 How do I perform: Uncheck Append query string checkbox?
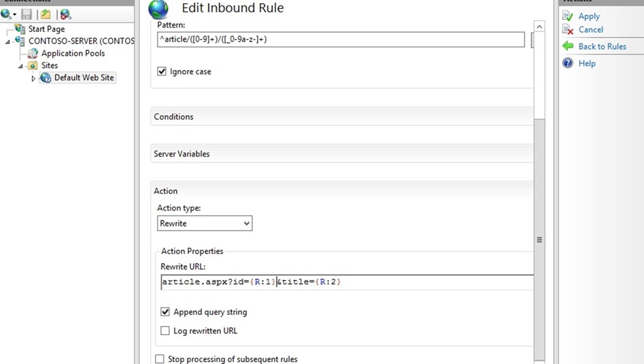165,312
